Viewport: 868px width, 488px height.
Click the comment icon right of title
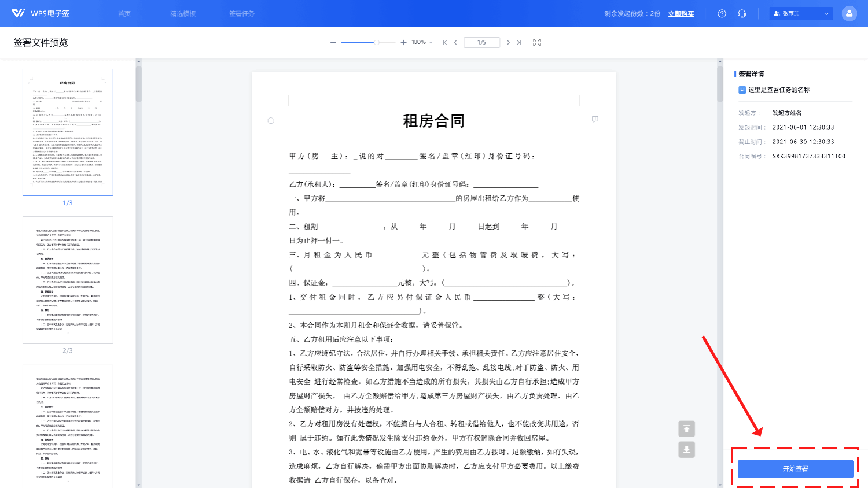coord(595,119)
